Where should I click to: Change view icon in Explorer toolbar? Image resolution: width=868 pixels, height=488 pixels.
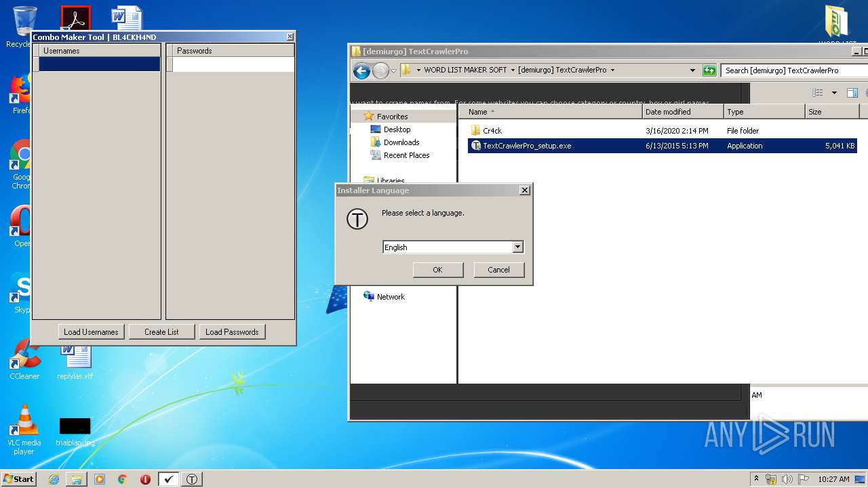pyautogui.click(x=818, y=93)
